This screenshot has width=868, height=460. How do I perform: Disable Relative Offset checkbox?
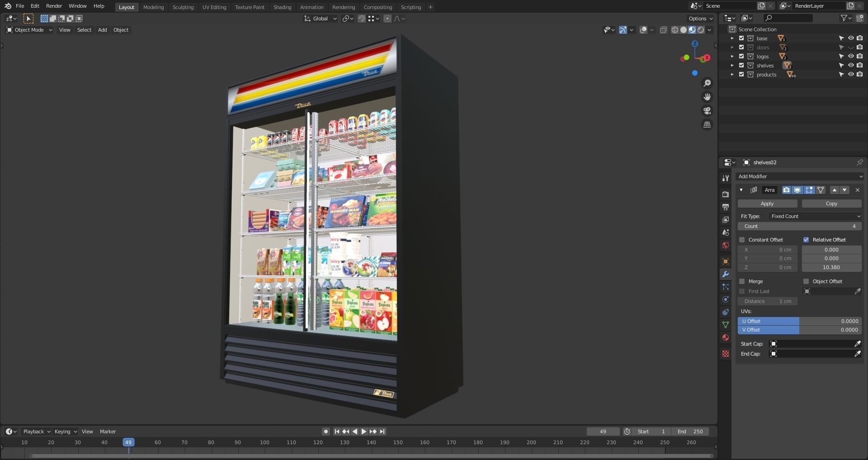pos(806,240)
